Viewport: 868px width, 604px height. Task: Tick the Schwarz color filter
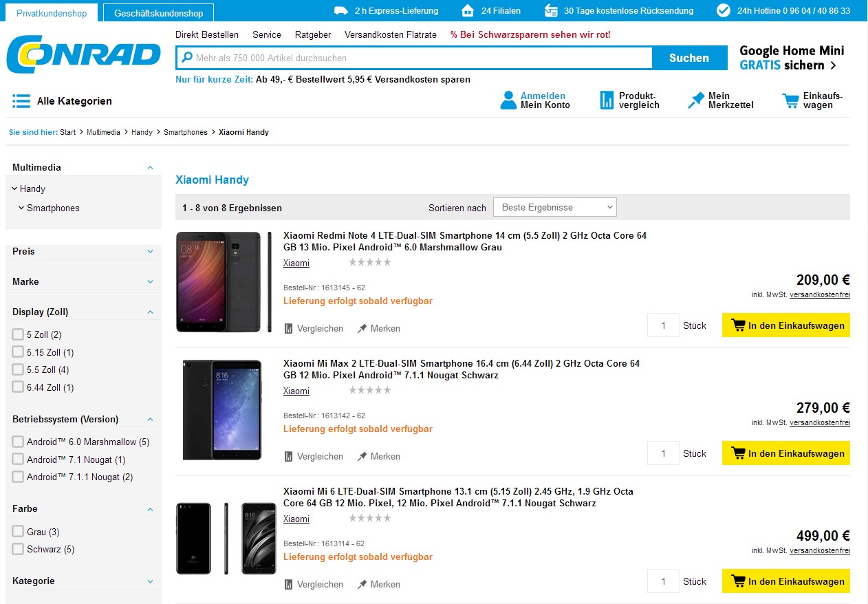pos(18,549)
